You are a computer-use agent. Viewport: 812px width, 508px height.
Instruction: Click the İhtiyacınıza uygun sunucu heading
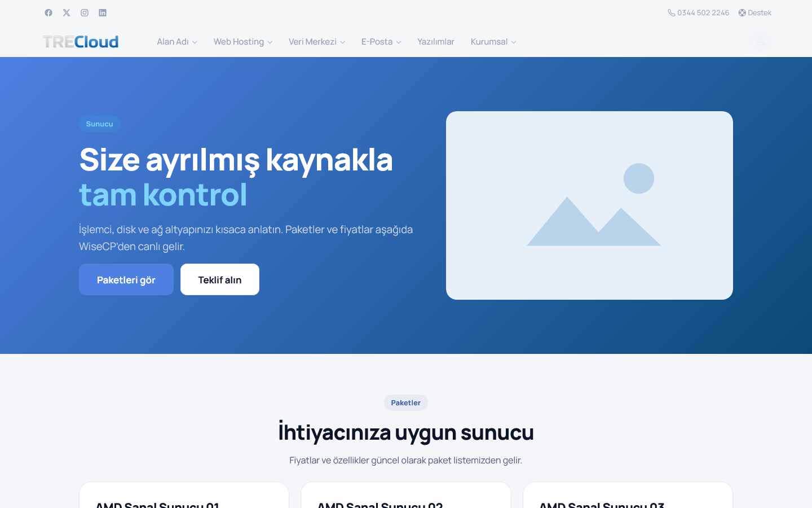tap(406, 432)
